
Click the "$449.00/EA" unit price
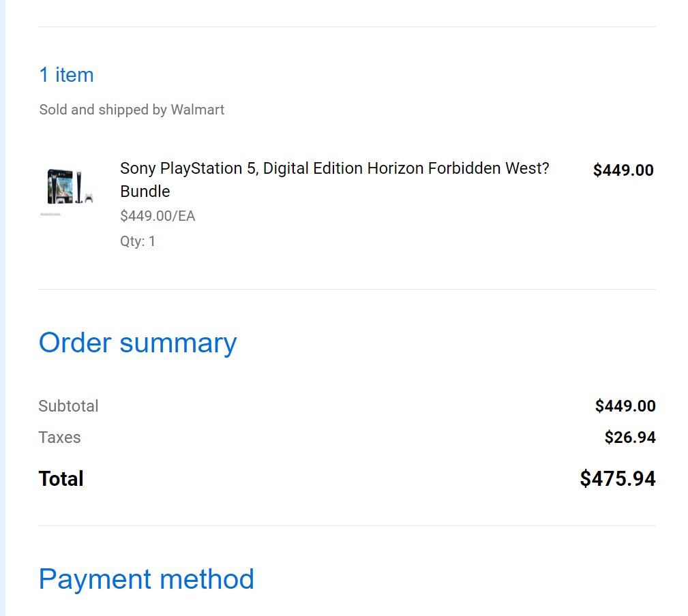tap(158, 216)
